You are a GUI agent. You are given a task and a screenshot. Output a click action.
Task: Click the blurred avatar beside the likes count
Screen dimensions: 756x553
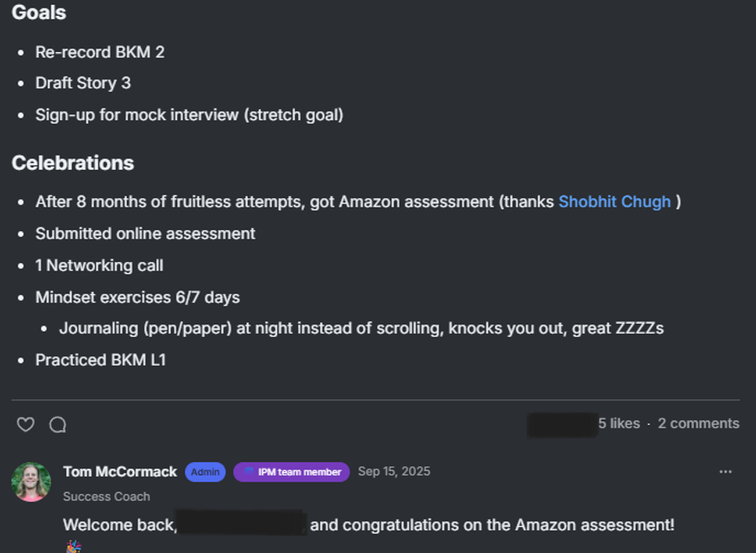562,425
